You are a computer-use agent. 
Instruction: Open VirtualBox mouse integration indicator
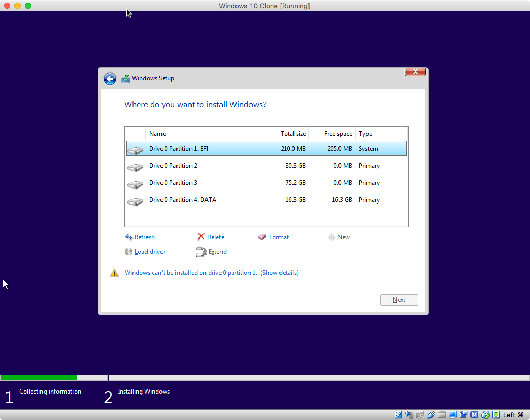point(485,415)
